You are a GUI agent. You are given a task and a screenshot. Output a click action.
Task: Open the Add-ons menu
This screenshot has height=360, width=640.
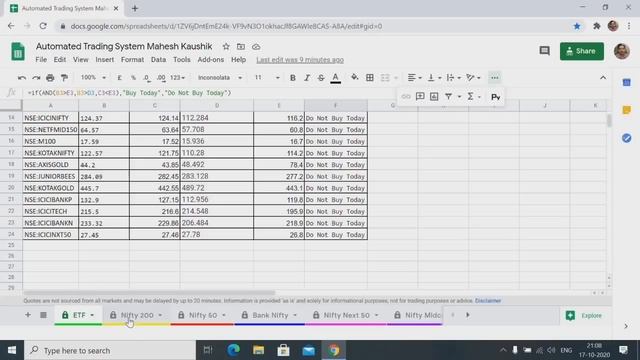click(x=211, y=60)
